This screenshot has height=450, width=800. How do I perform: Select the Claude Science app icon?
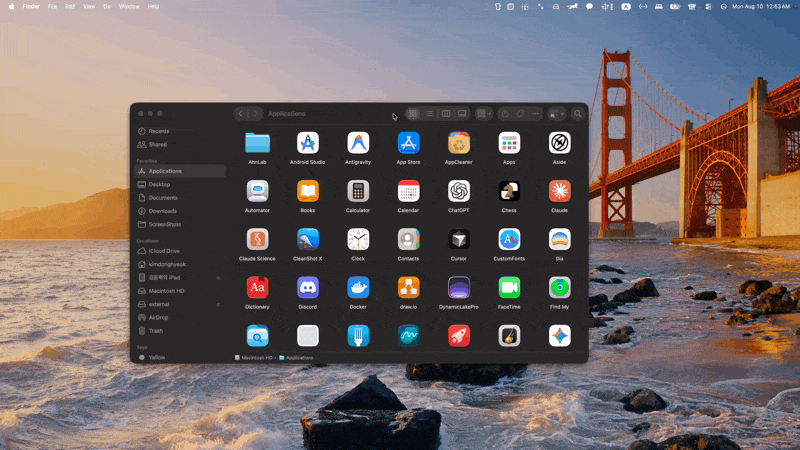(257, 239)
